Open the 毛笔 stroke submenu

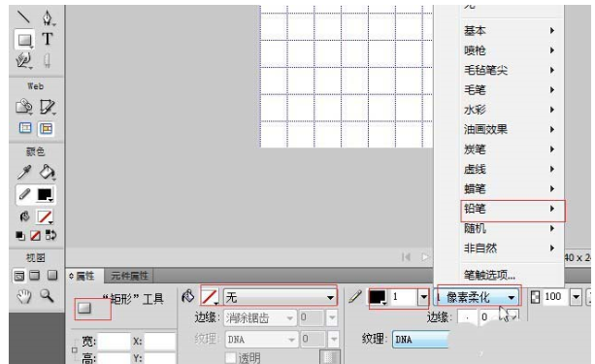tap(512, 90)
